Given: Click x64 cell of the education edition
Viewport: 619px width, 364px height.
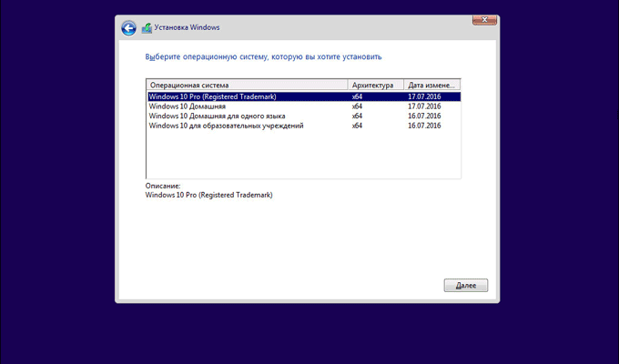Looking at the screenshot, I should point(357,126).
